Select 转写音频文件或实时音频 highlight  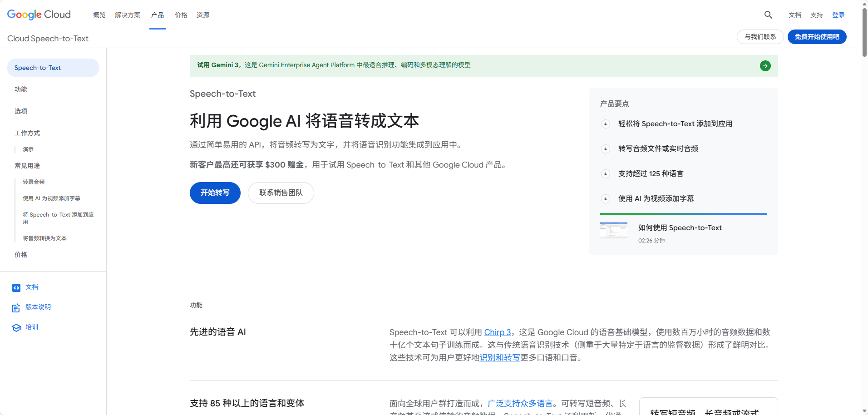(658, 149)
